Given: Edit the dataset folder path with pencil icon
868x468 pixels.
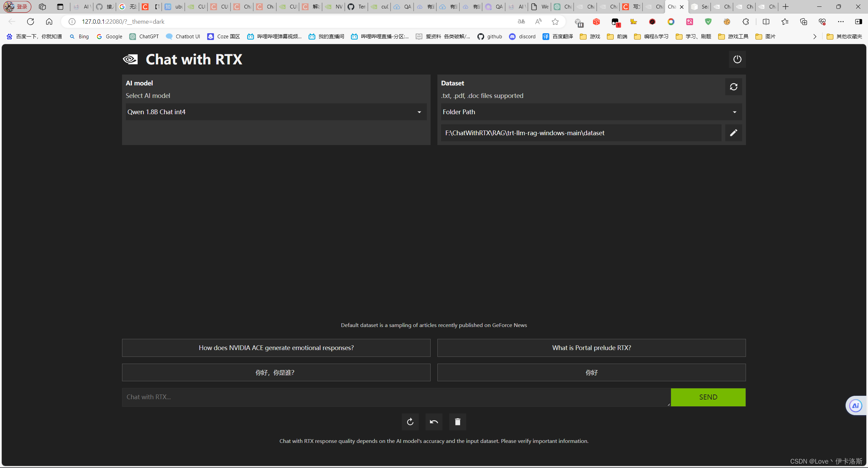Looking at the screenshot, I should coord(733,133).
